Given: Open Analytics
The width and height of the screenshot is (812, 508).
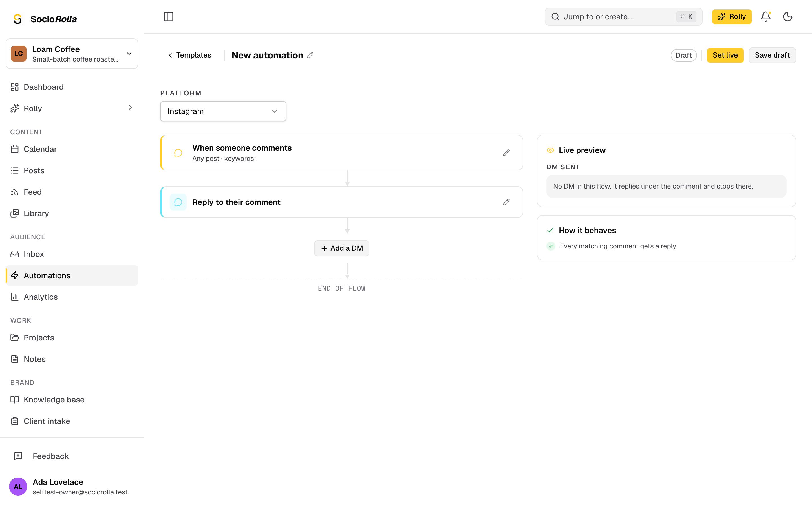Looking at the screenshot, I should coord(72,297).
